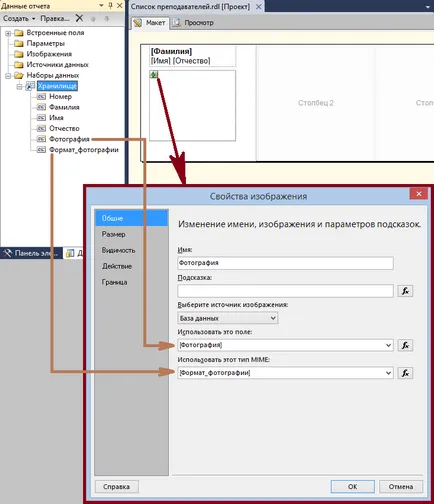Collapse the Наборы данных folder
Viewport: 434px width, 504px height.
pyautogui.click(x=8, y=76)
